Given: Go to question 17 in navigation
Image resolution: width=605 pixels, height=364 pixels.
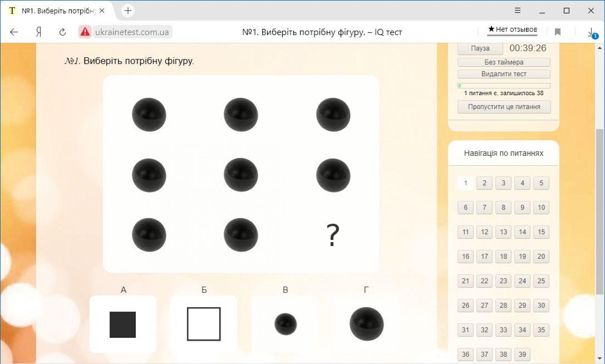Looking at the screenshot, I should (x=484, y=256).
